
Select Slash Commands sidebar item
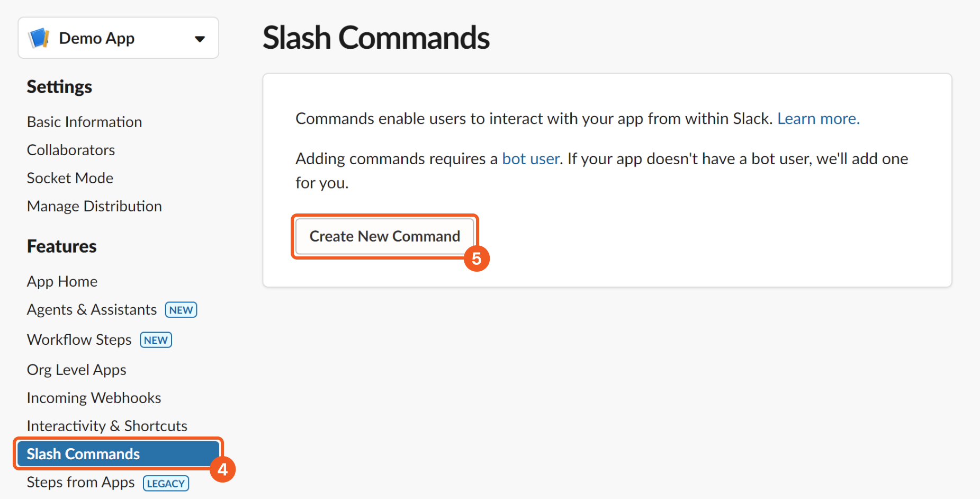83,454
